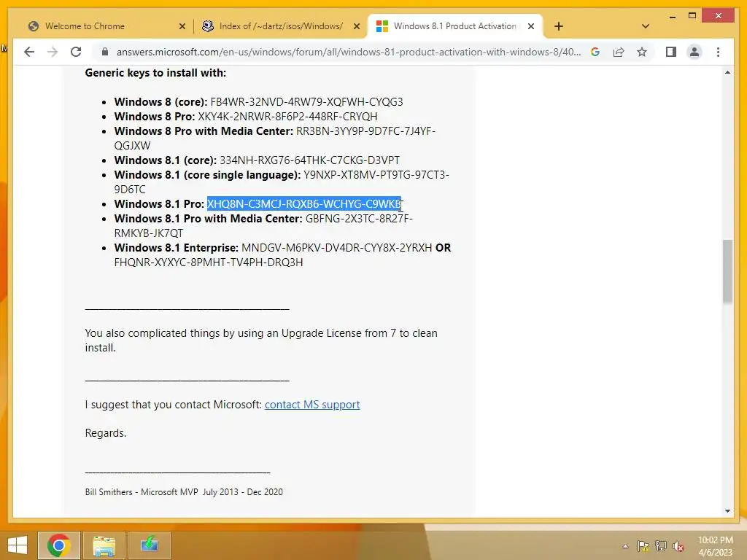View site info via the lock icon
Screen dimensions: 747x560
pyautogui.click(x=105, y=52)
